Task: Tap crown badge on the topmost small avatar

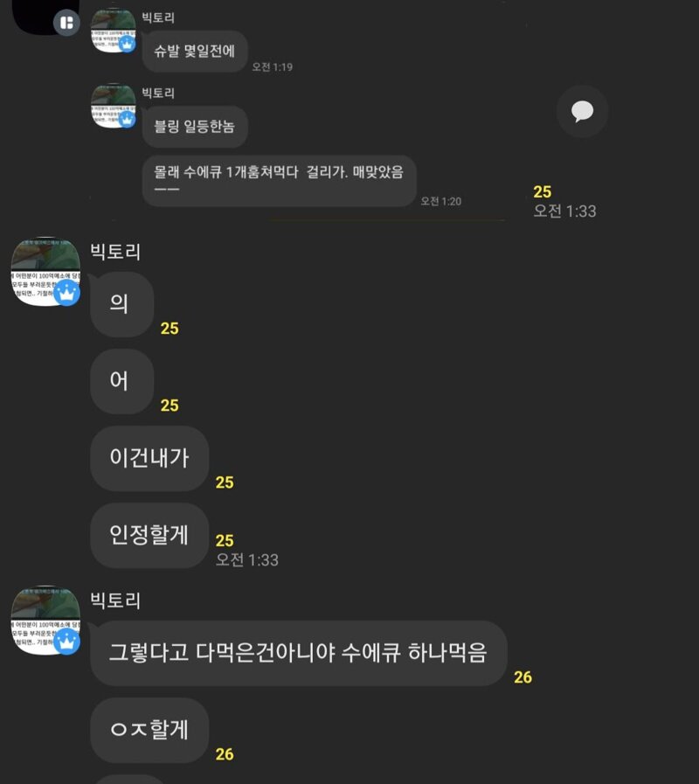Action: (128, 45)
